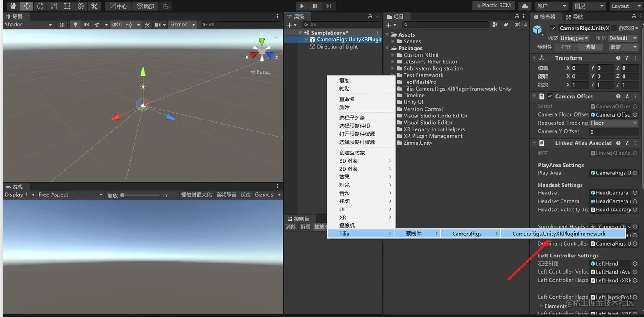Click the Scene search field

point(241,25)
